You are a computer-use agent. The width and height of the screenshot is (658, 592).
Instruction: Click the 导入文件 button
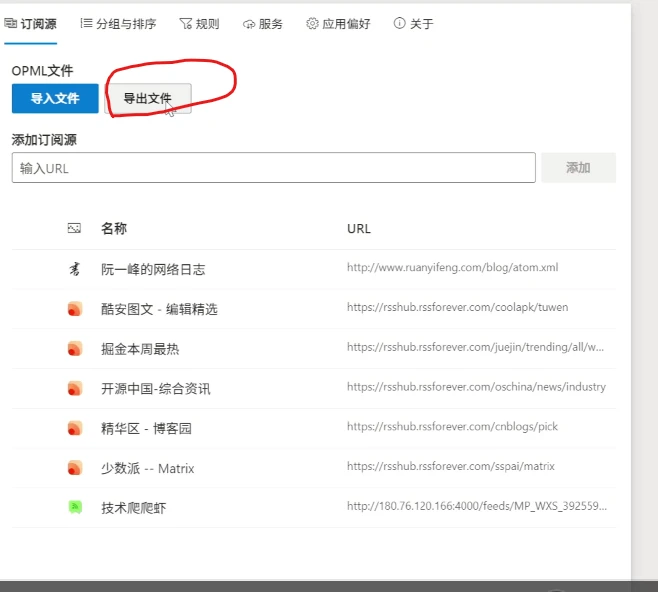tap(55, 99)
